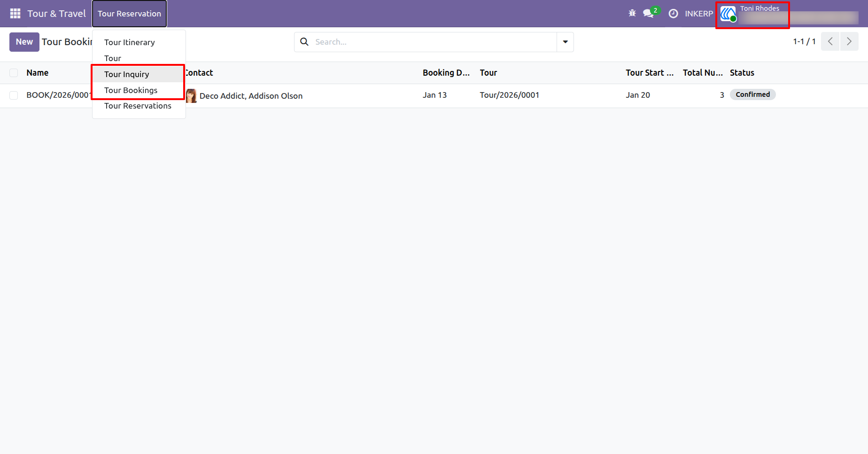Focus the Search input field
The width and height of the screenshot is (868, 454).
434,42
